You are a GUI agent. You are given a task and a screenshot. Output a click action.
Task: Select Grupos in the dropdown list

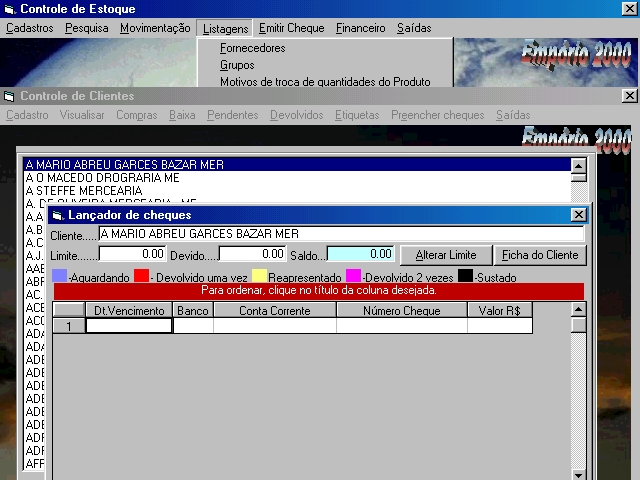point(237,65)
